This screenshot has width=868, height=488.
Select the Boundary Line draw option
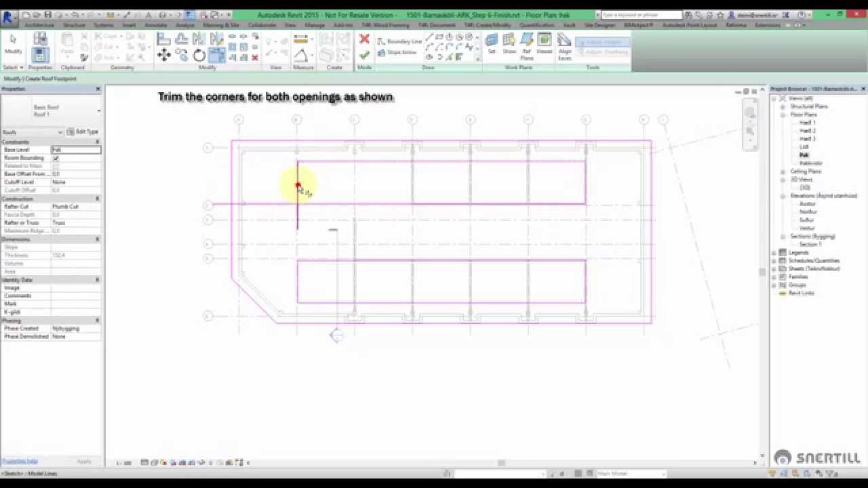coord(399,41)
